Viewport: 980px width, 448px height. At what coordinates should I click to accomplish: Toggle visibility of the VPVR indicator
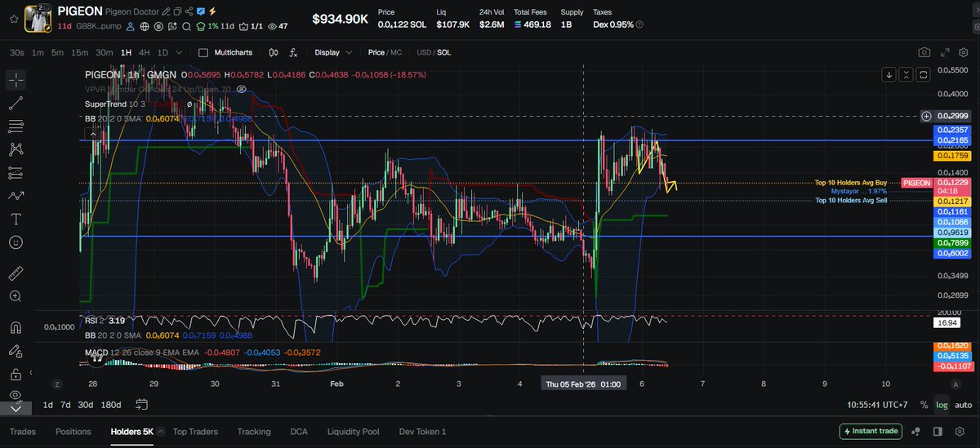241,89
